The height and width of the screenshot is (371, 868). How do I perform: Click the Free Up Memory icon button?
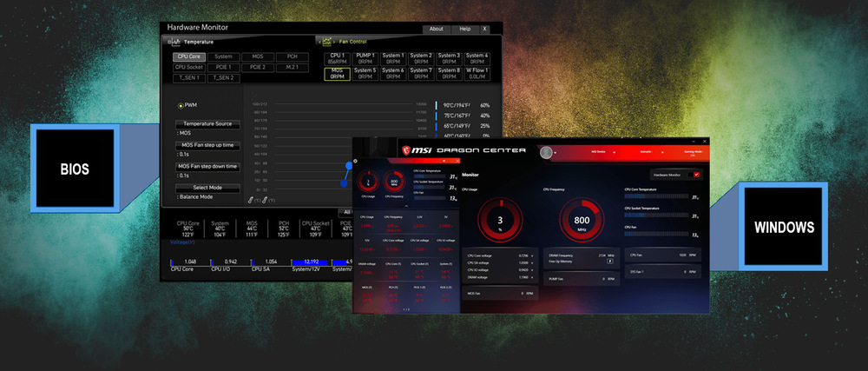[610, 261]
